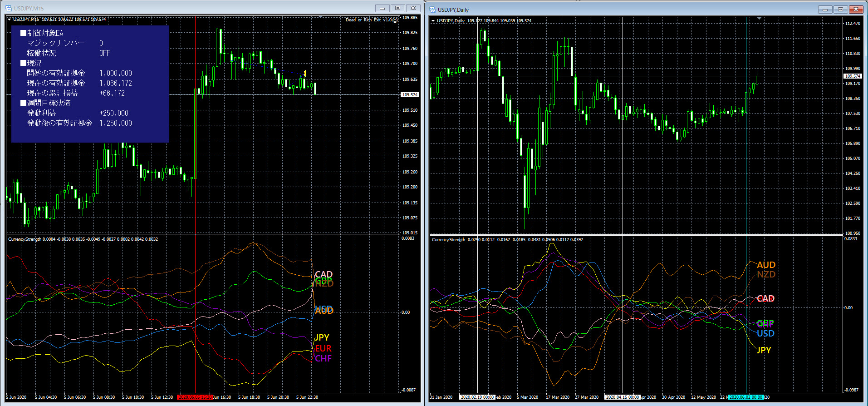Screen dimensions: 868x406
Task: Click the AUD label in Daily strength panel
Action: click(766, 265)
